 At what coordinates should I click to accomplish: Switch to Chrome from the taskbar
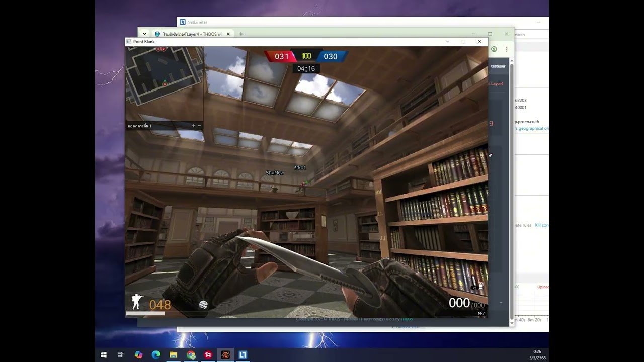point(191,354)
